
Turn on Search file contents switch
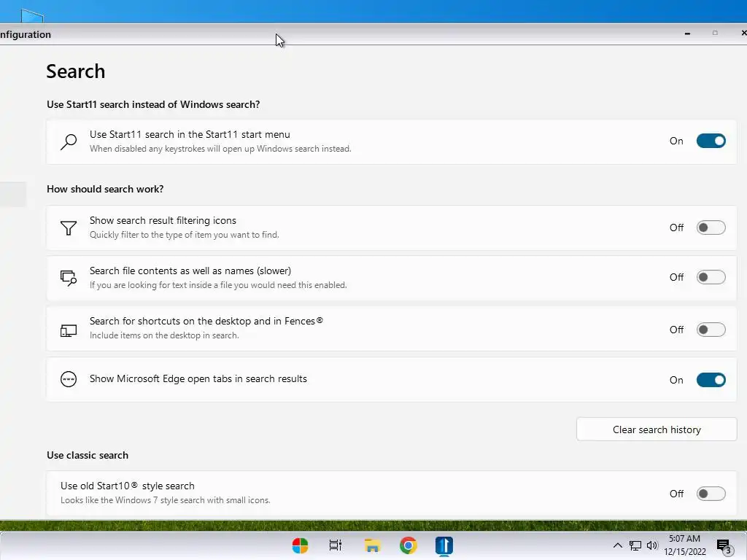click(x=711, y=277)
